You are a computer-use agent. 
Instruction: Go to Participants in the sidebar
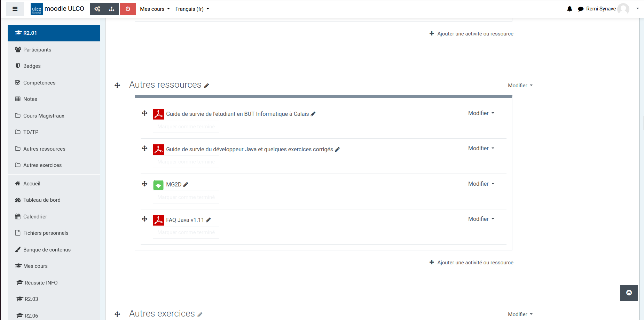click(x=37, y=50)
